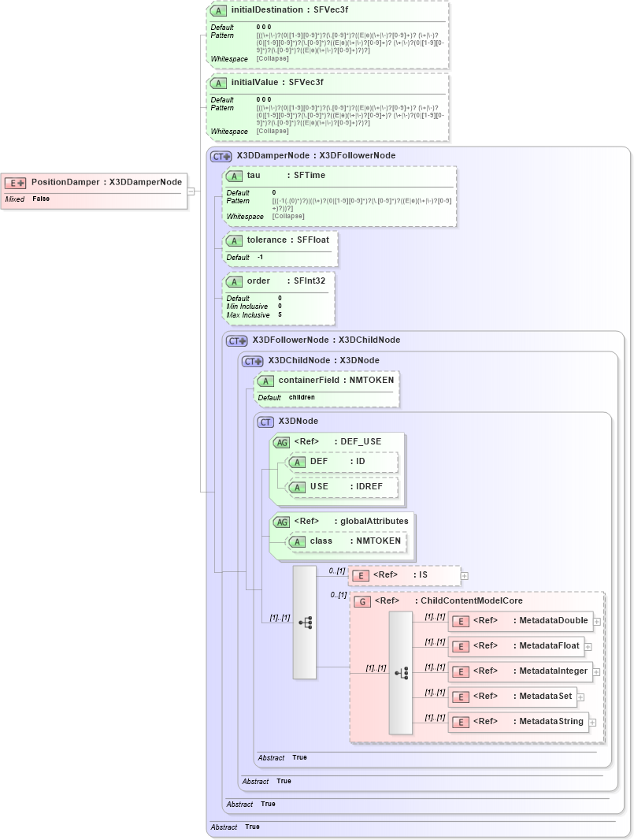Screen dimensions: 634x840
Task: Click the CT+ icon of X3DDamperNode
Action: tap(221, 157)
